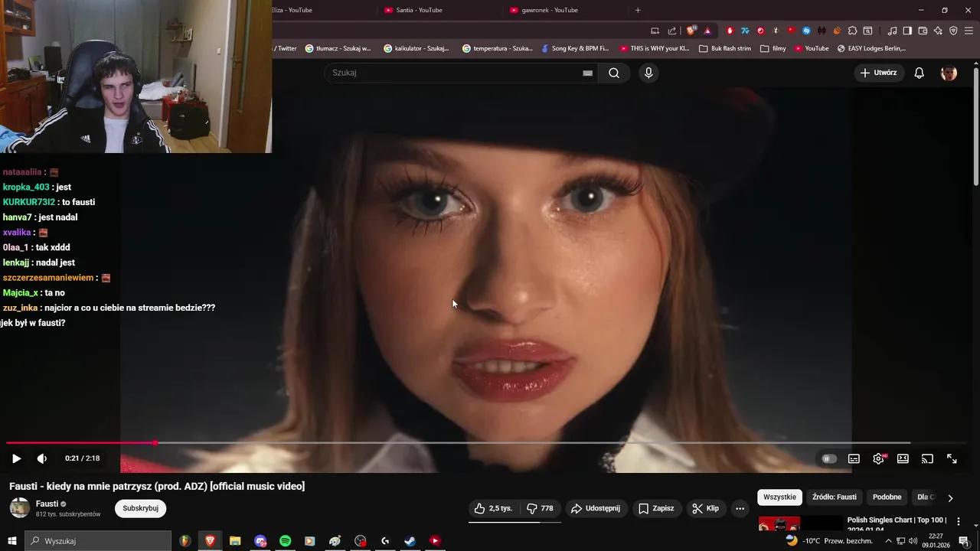
Task: Like the video with 2,5 tys. likes
Action: tap(493, 508)
